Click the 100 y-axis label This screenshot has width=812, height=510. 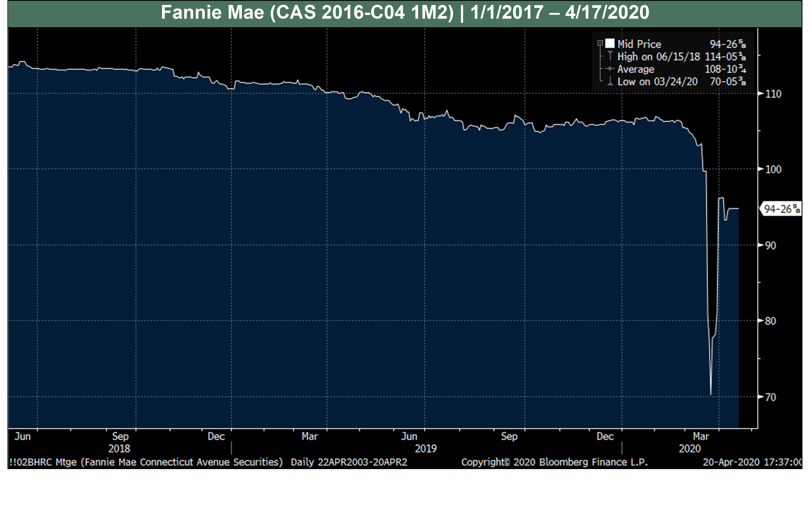coord(773,169)
